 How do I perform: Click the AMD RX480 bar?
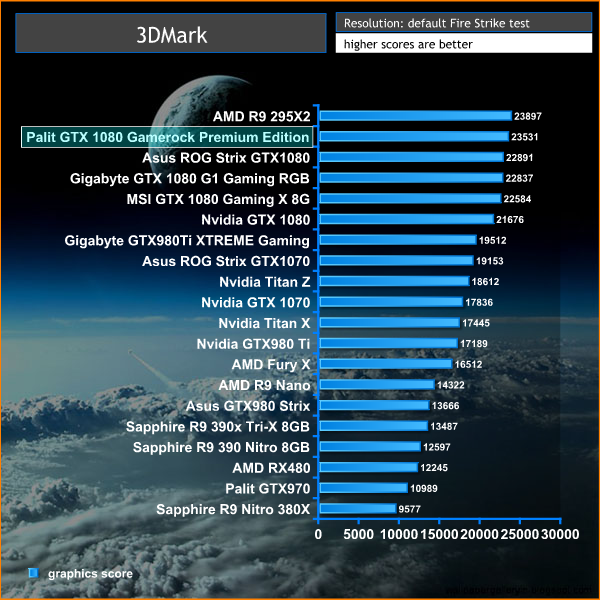pyautogui.click(x=369, y=467)
